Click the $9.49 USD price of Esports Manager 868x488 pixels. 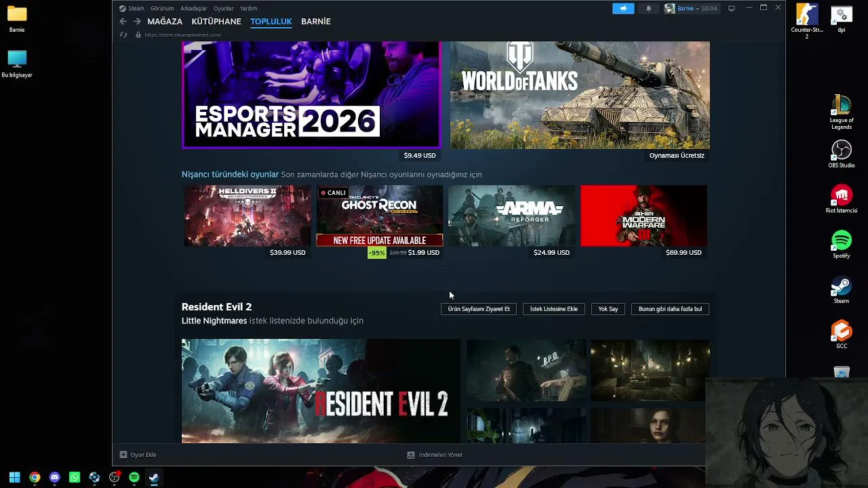[x=420, y=155]
